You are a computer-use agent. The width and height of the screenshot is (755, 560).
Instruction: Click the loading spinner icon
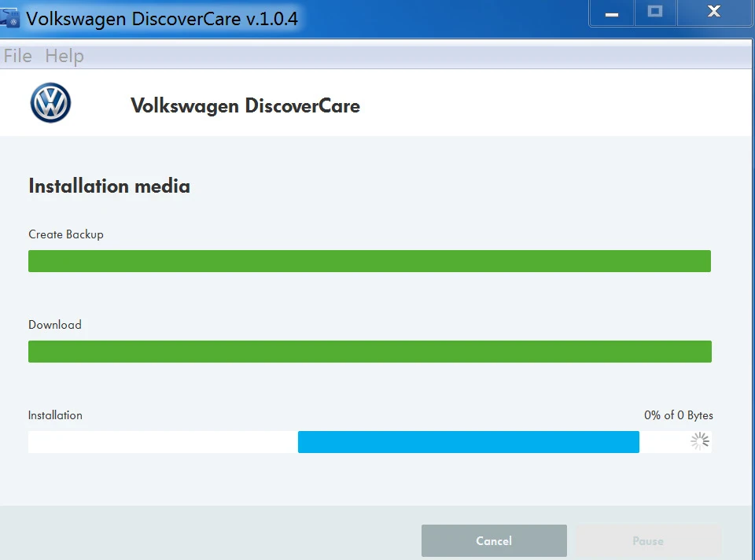(700, 441)
